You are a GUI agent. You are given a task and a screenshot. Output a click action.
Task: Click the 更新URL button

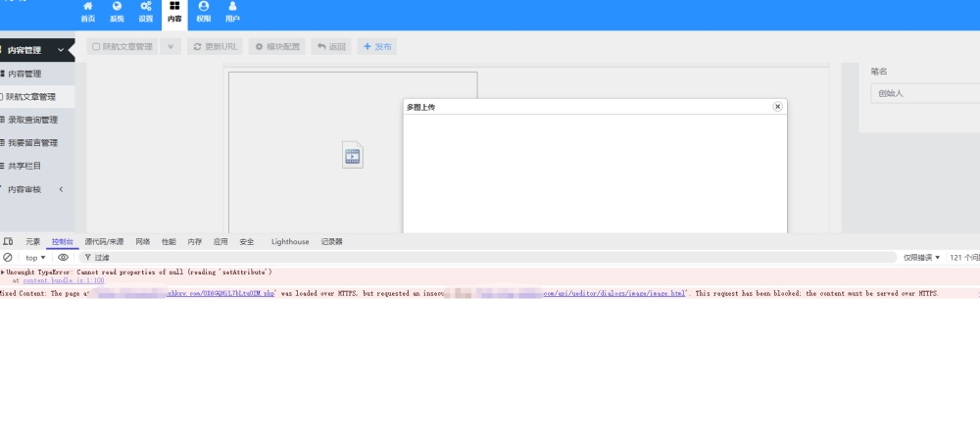click(x=215, y=46)
